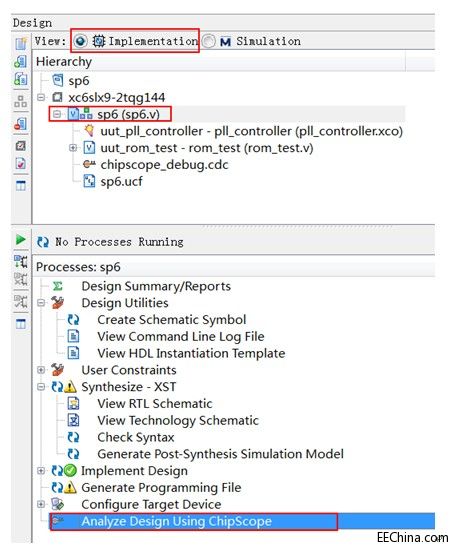Screen dimensions: 455x551
Task: Select the chipscope_debug.cdc file icon
Action: [x=89, y=164]
